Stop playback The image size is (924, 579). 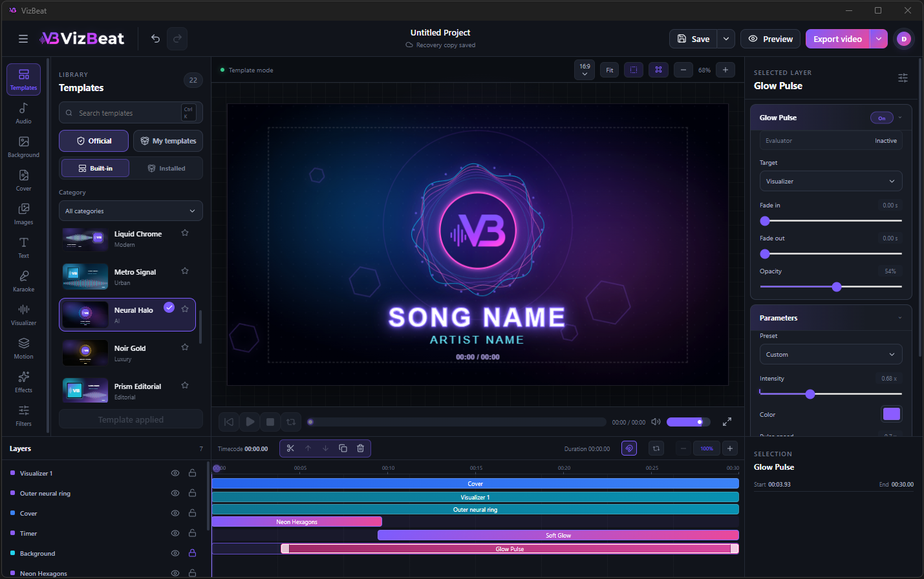coord(270,422)
